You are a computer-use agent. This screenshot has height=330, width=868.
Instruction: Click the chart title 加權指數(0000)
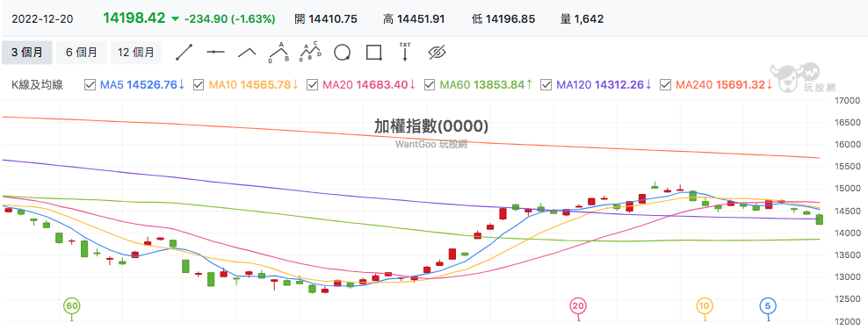click(x=431, y=126)
